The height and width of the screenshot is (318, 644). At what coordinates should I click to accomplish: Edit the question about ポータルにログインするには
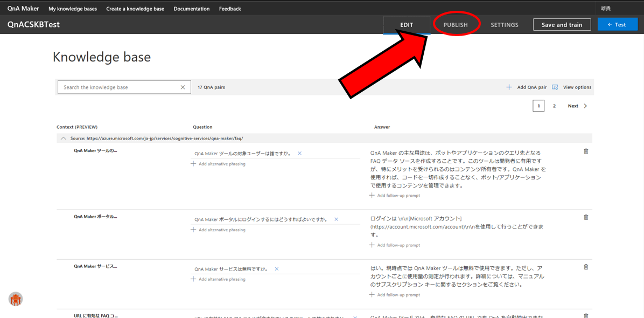point(261,219)
